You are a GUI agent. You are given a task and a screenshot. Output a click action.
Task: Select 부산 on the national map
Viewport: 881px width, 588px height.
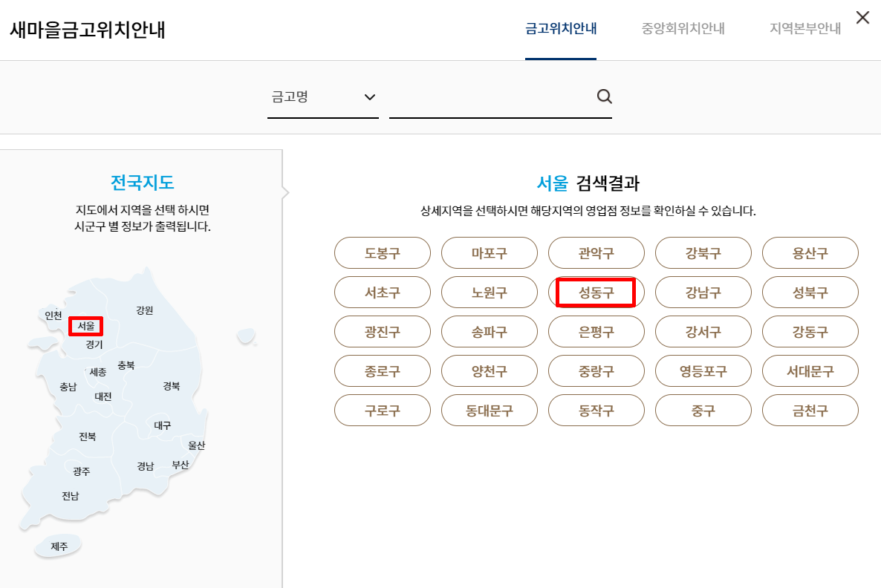click(181, 465)
